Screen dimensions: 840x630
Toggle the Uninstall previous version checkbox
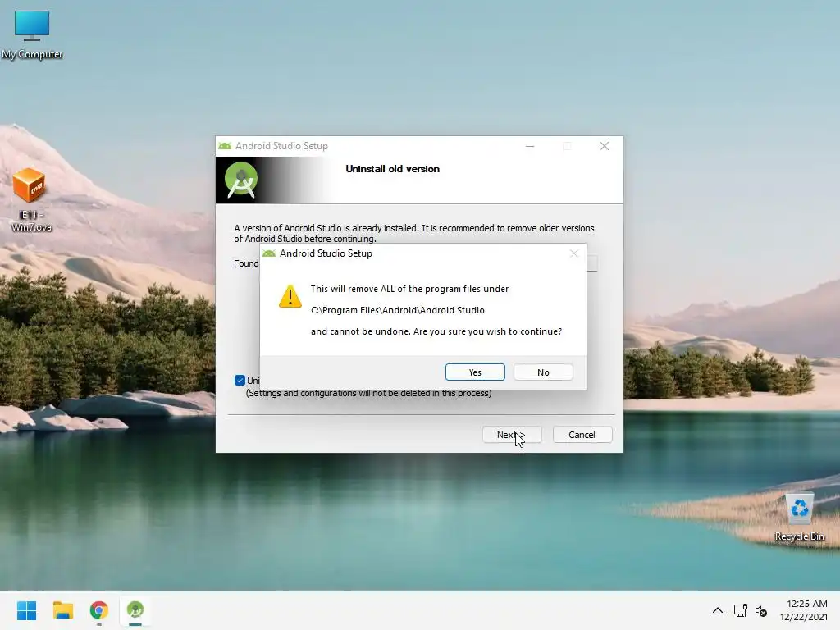point(240,381)
